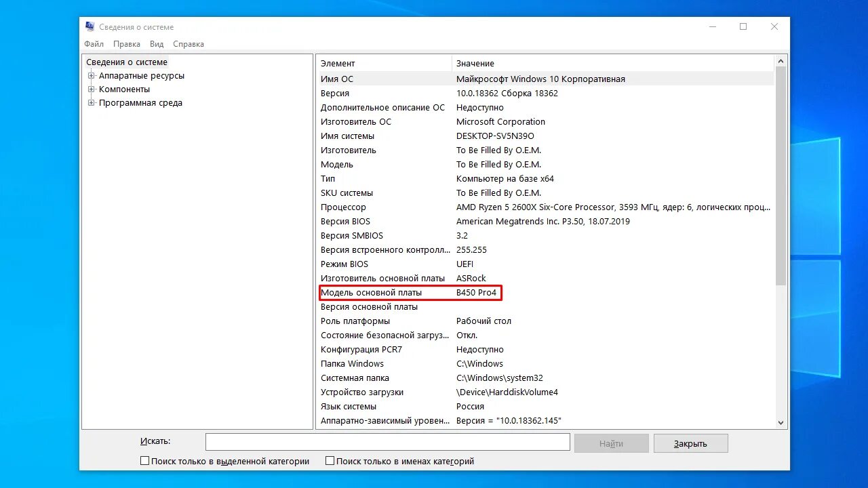The width and height of the screenshot is (868, 488).
Task: Click the scrollbar down arrow
Action: pos(781,422)
